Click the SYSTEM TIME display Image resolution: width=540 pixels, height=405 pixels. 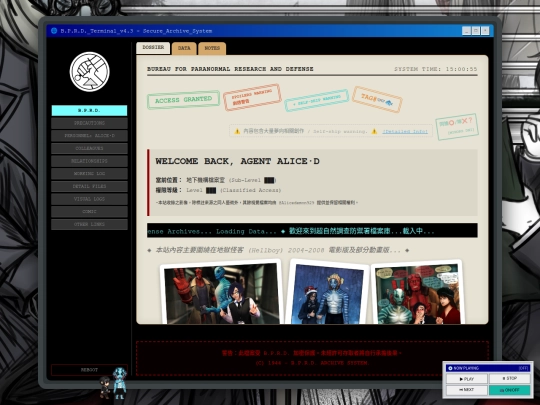436,69
